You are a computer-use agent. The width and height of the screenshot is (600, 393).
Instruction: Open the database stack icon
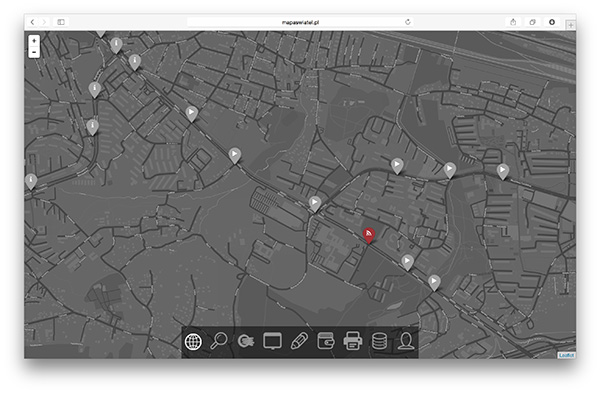pos(380,341)
